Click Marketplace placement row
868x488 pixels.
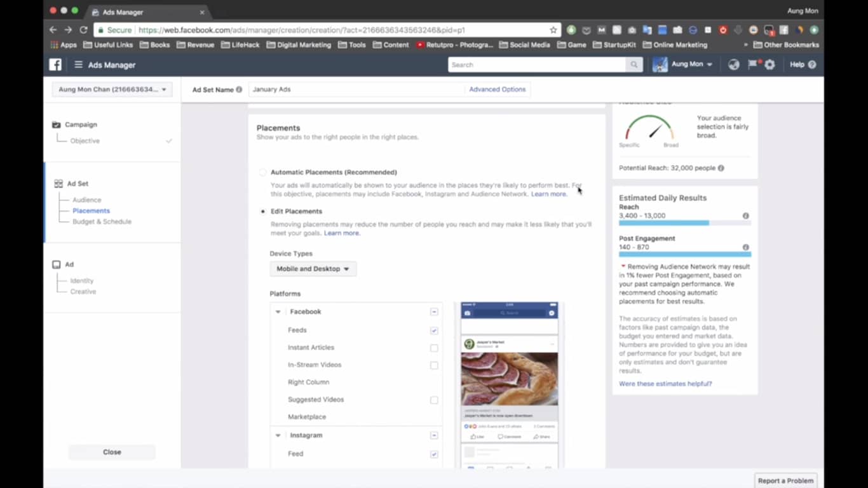click(x=356, y=417)
